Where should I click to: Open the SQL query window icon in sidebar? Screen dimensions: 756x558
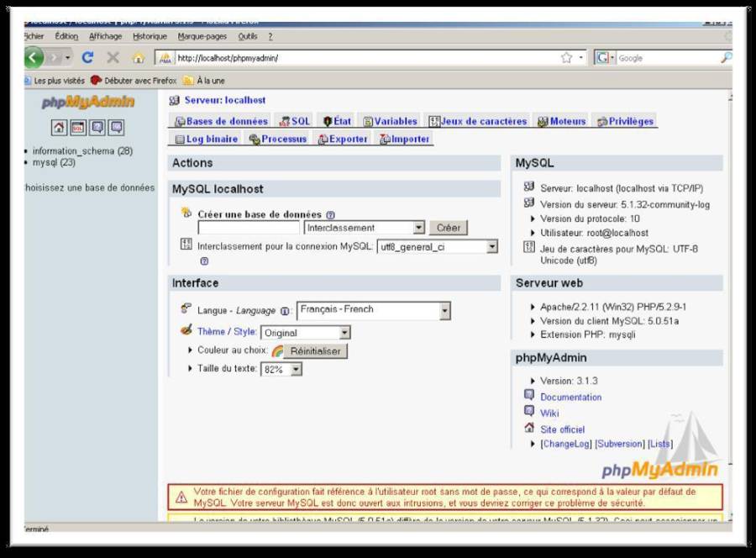tap(77, 128)
